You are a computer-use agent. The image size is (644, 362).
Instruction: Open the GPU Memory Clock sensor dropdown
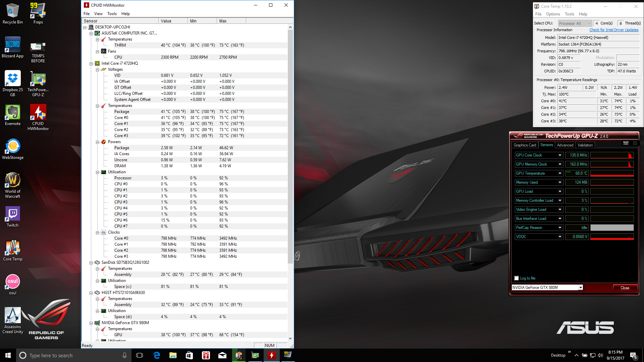tap(560, 164)
